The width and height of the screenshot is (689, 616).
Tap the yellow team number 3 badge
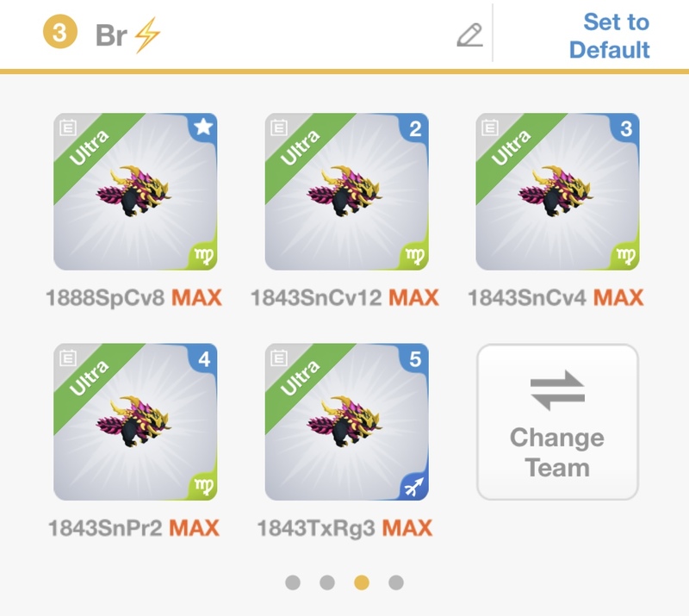click(59, 32)
